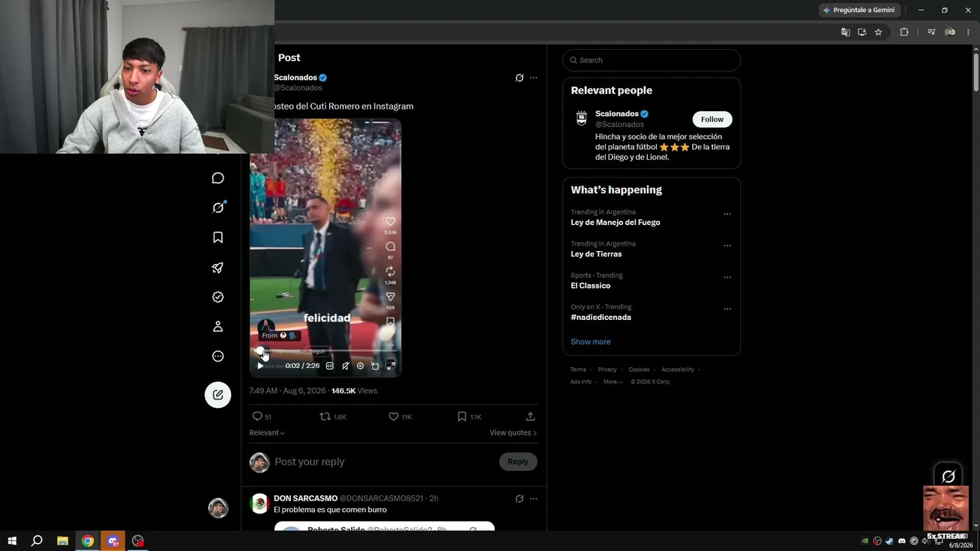The image size is (980, 551).
Task: Click the Grok icon on Scalonados post
Action: [519, 77]
